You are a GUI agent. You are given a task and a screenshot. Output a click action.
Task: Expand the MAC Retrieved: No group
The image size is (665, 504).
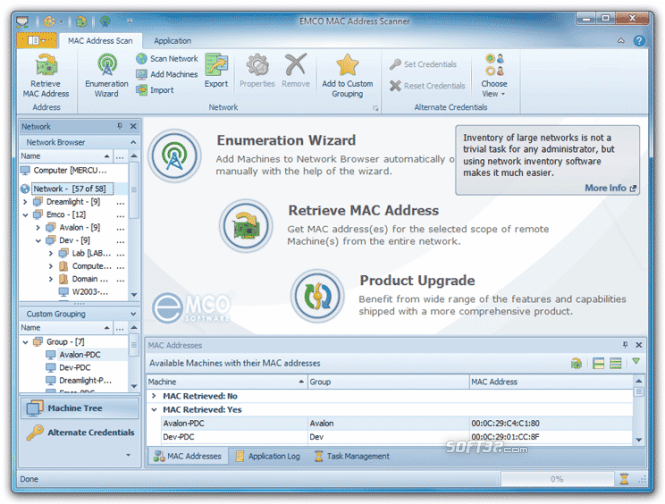154,396
